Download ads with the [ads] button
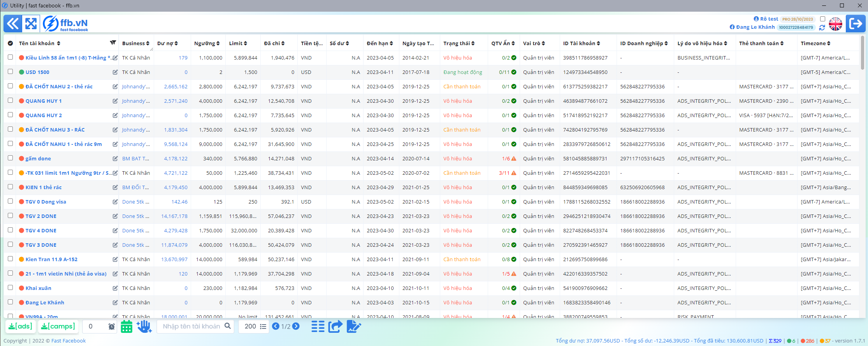868x346 pixels. click(x=21, y=327)
